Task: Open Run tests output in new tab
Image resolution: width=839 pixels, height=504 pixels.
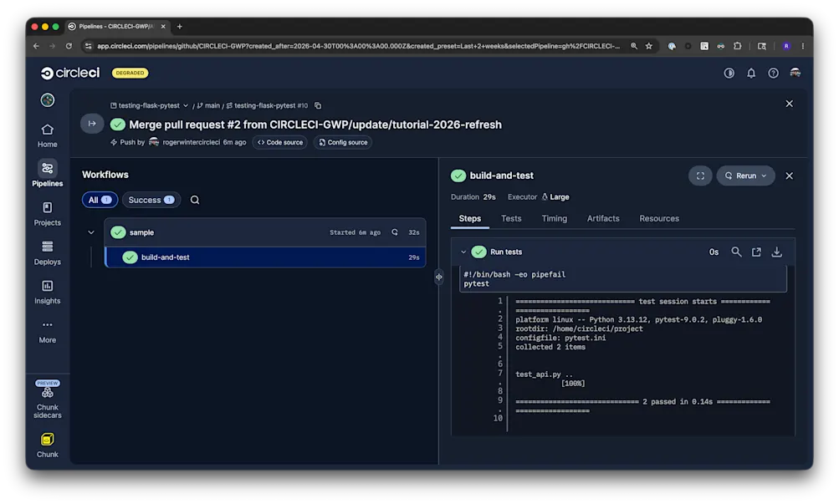Action: coord(756,252)
